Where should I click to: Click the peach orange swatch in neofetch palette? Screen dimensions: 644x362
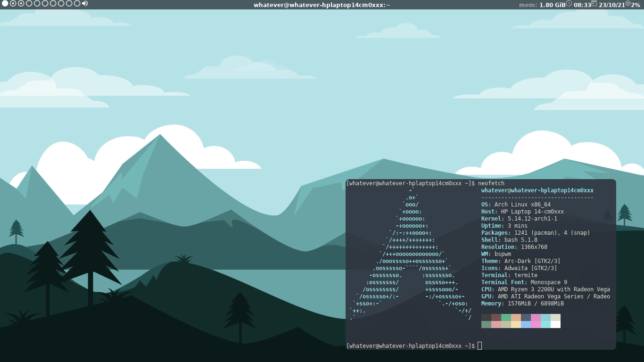516,317
